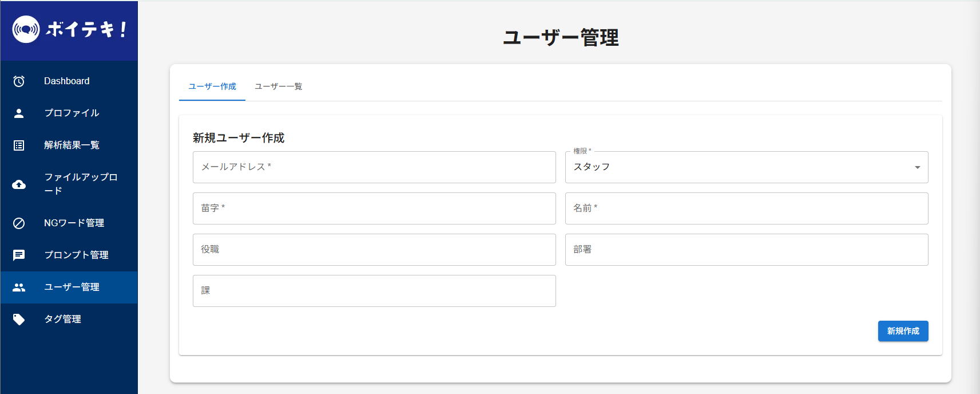Select ファイルアップロード in sidebar

69,184
